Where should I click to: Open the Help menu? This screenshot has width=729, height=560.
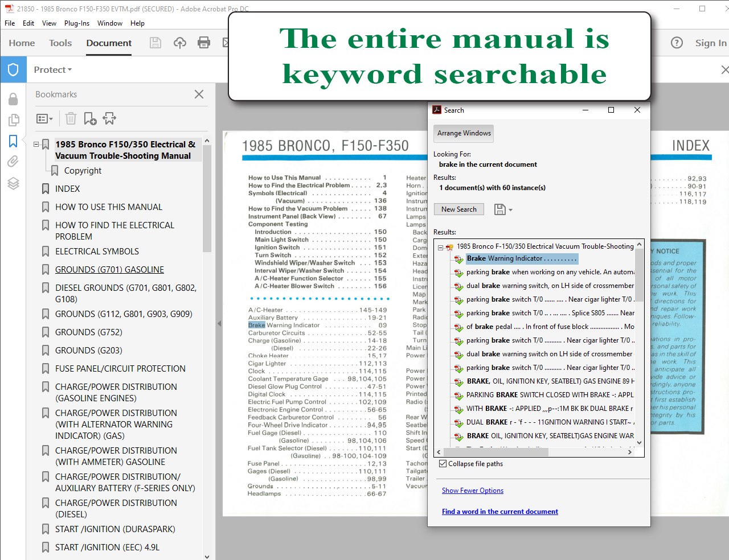(137, 23)
